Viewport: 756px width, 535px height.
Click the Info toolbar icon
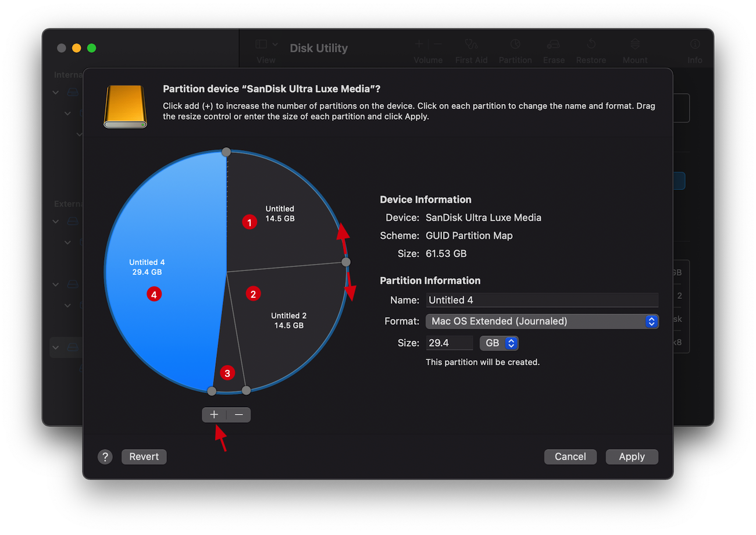(694, 45)
